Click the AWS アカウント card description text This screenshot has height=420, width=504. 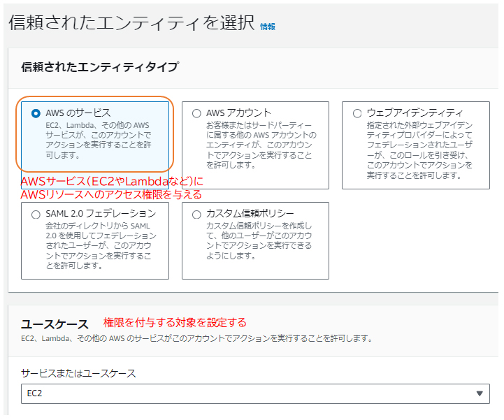point(261,145)
